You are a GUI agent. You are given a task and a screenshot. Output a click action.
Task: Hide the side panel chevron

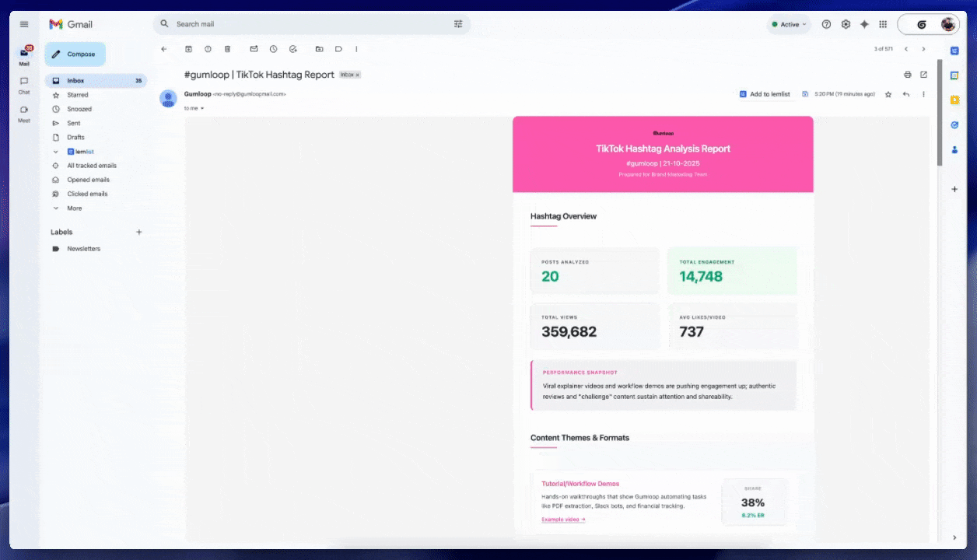click(954, 537)
